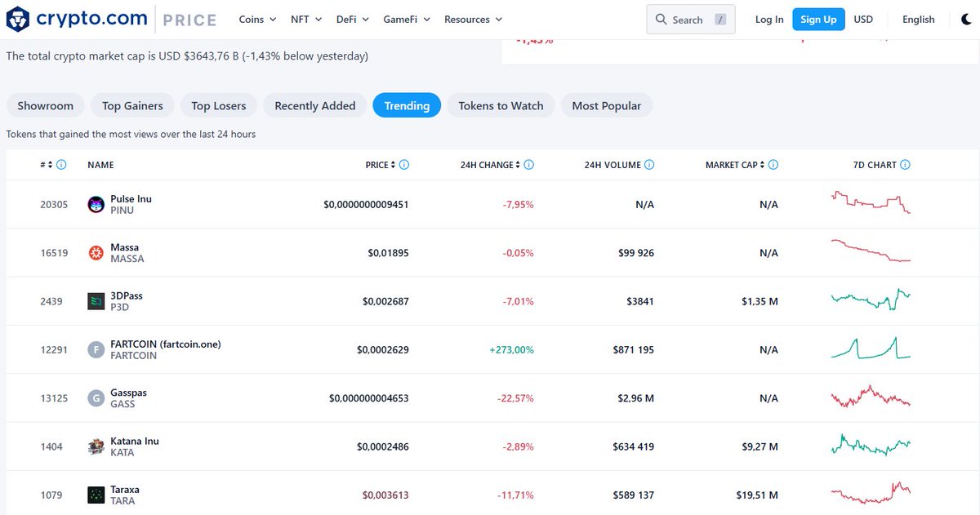Click the info icon beside MARKET CAP header

pyautogui.click(x=773, y=165)
